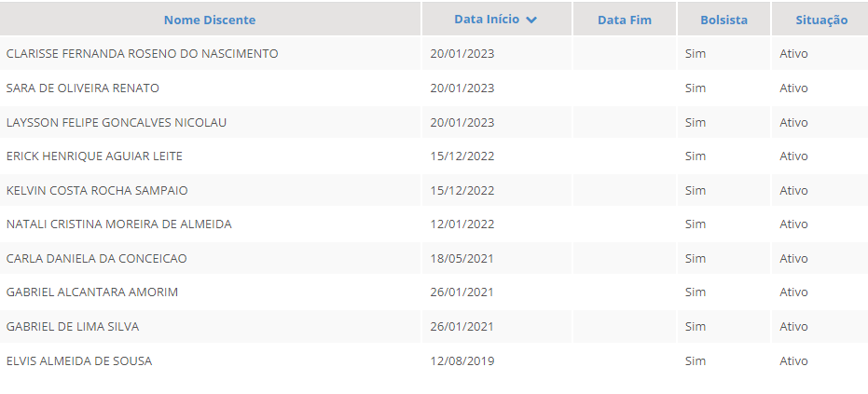This screenshot has width=868, height=394.
Task: Sort by Data Início header text
Action: pos(486,20)
